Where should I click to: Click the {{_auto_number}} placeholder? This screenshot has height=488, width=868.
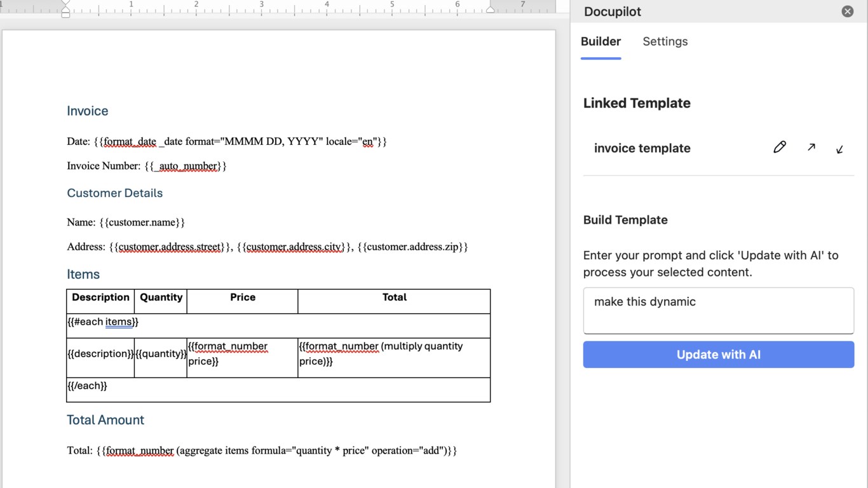[x=186, y=166]
